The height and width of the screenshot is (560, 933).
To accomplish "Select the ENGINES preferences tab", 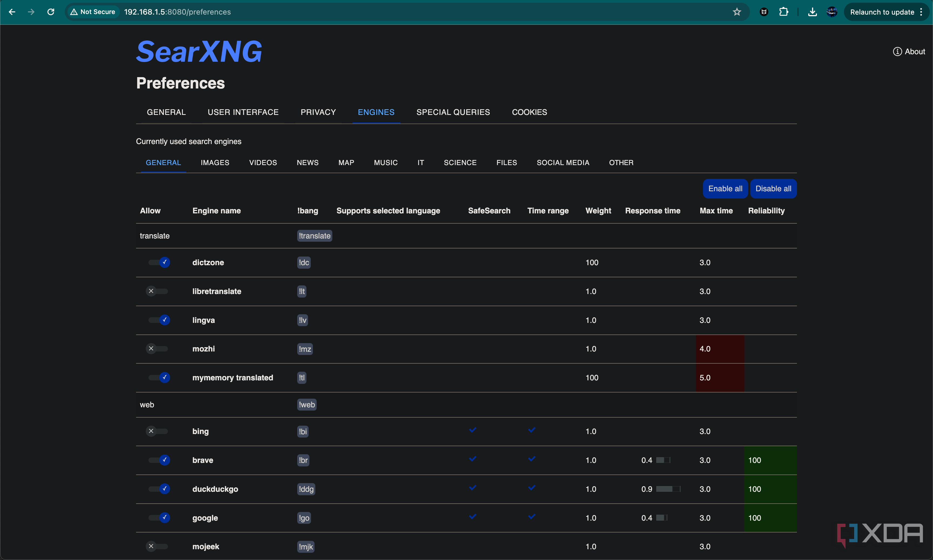I will point(376,112).
